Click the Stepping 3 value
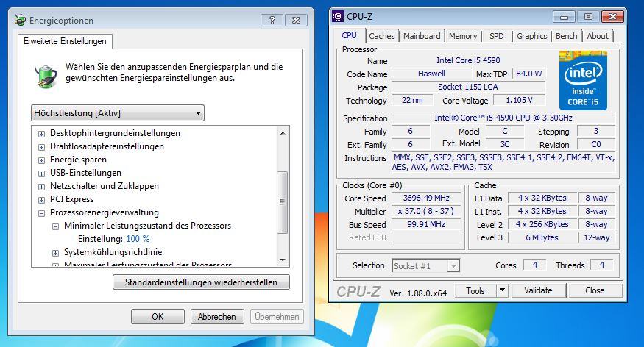This screenshot has width=644, height=347. pos(596,132)
